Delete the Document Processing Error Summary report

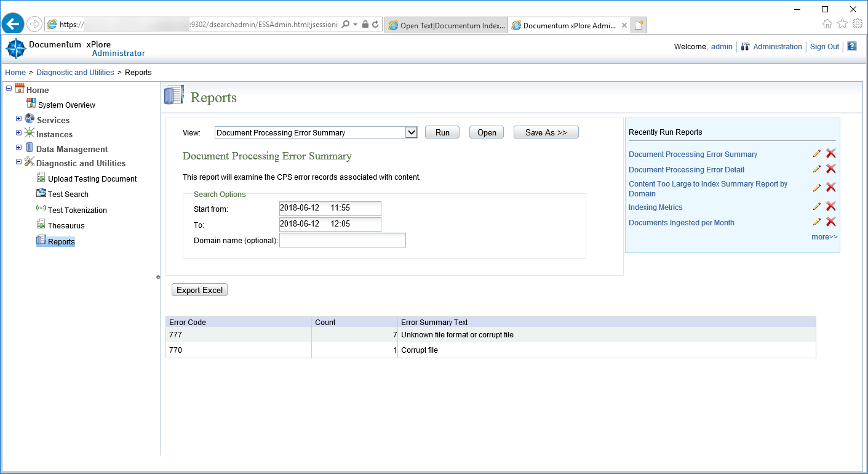[x=831, y=153]
